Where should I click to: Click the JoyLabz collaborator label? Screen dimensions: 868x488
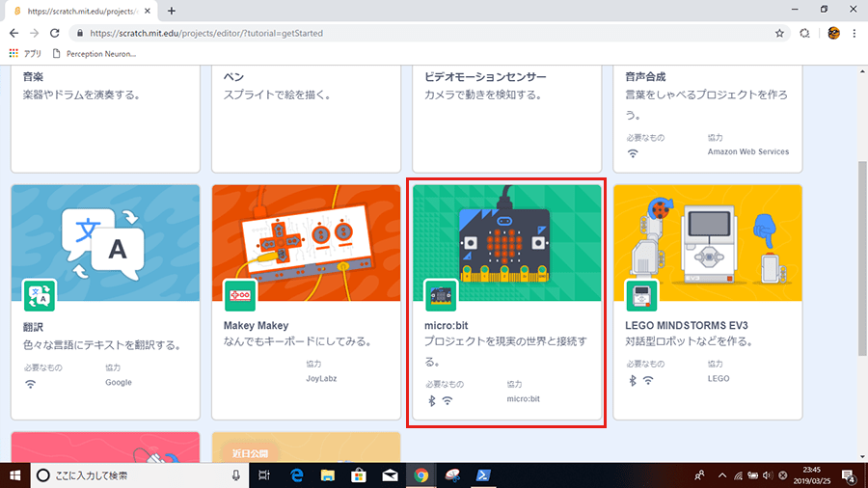(321, 378)
